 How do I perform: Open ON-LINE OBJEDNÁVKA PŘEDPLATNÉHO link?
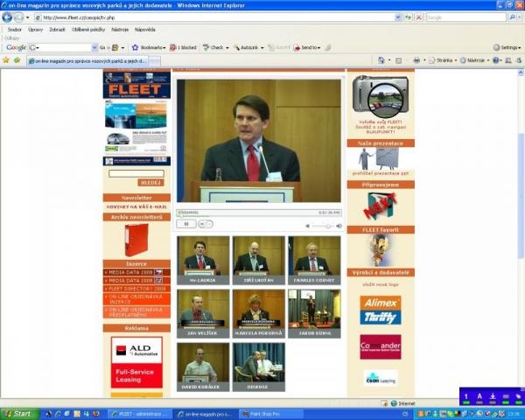pyautogui.click(x=136, y=312)
